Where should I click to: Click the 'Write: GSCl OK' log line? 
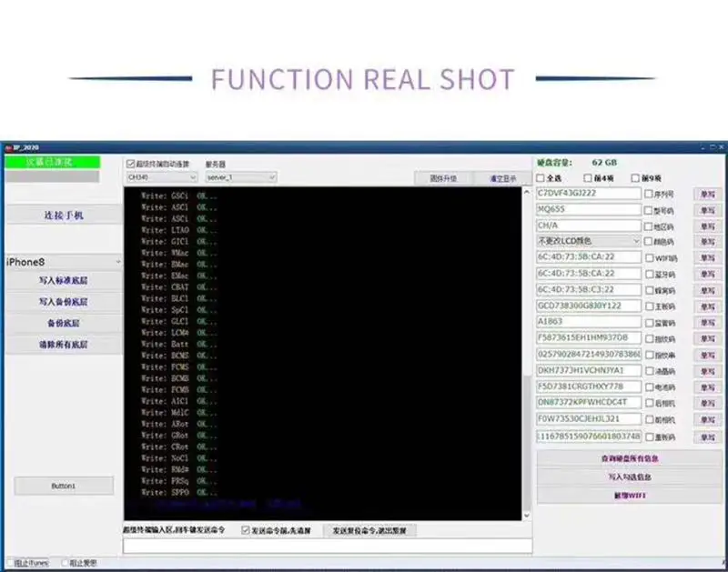tap(178, 196)
